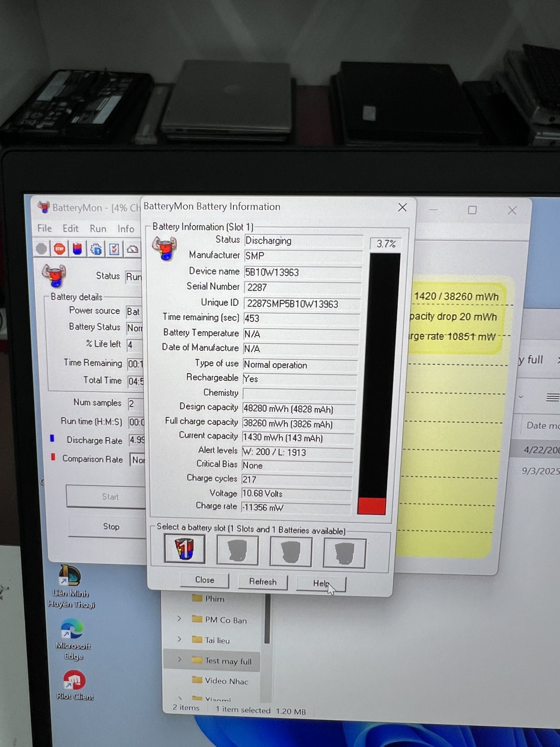Open the File menu

[44, 228]
